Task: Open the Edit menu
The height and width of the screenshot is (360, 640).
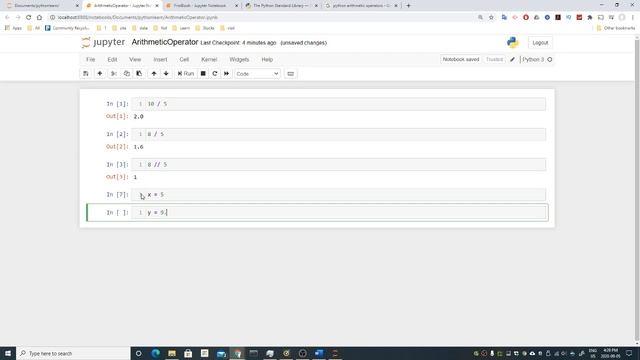Action: [x=112, y=60]
